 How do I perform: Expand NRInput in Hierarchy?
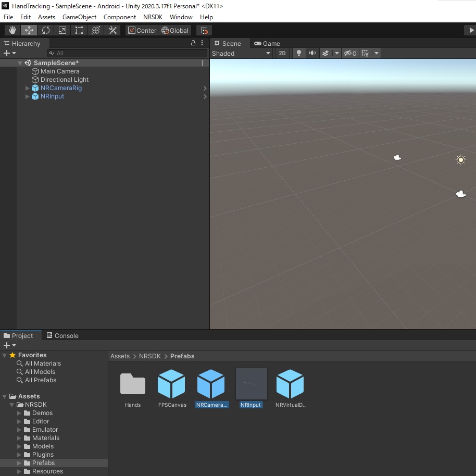(x=27, y=96)
